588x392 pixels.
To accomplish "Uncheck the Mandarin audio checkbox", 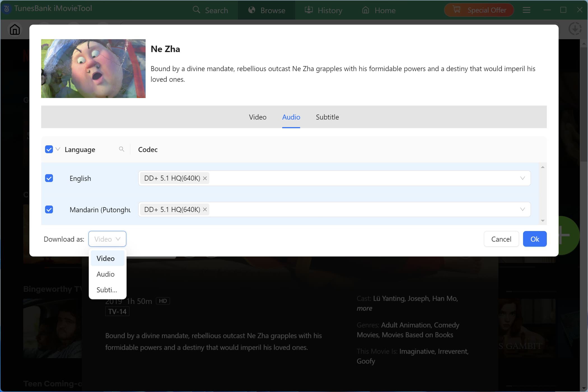I will pos(49,209).
